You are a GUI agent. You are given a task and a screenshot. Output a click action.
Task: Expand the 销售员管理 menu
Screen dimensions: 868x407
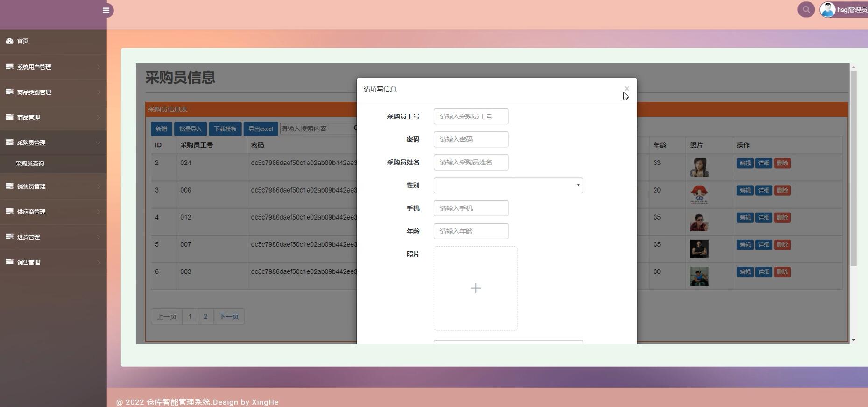[53, 186]
